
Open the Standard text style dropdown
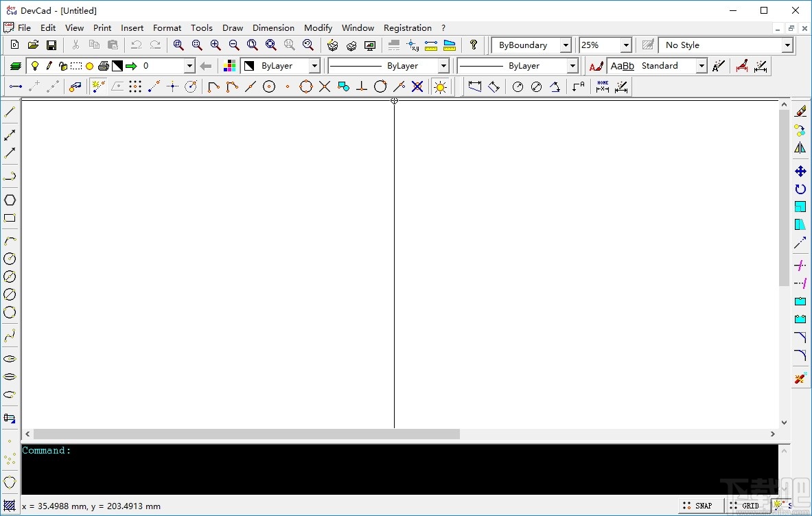701,66
